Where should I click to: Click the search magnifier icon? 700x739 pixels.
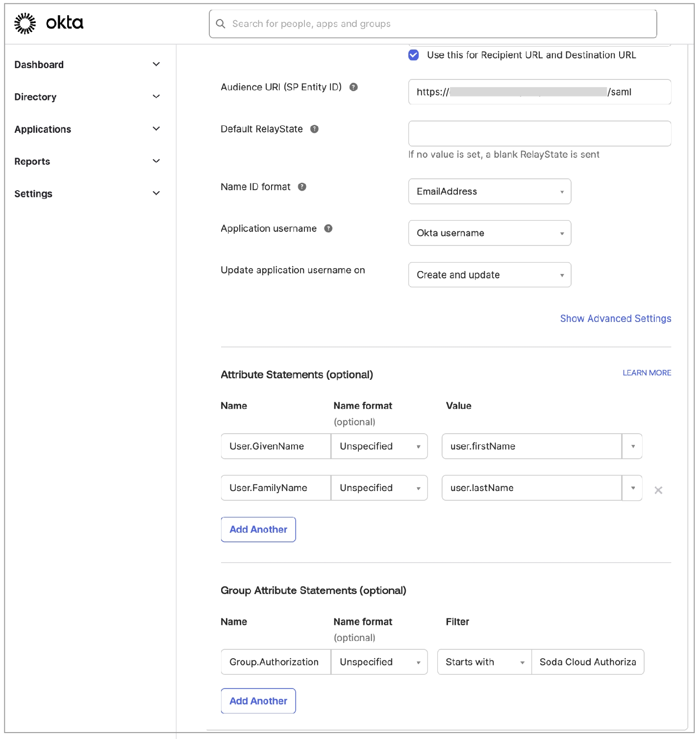tap(221, 24)
